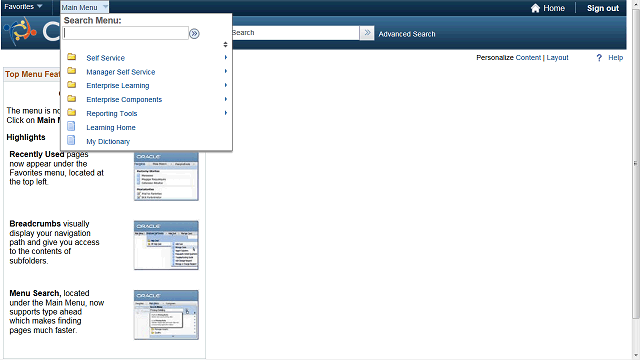Click the vertical page scrollbar
Image resolution: width=640 pixels, height=360 pixels.
click(636, 163)
